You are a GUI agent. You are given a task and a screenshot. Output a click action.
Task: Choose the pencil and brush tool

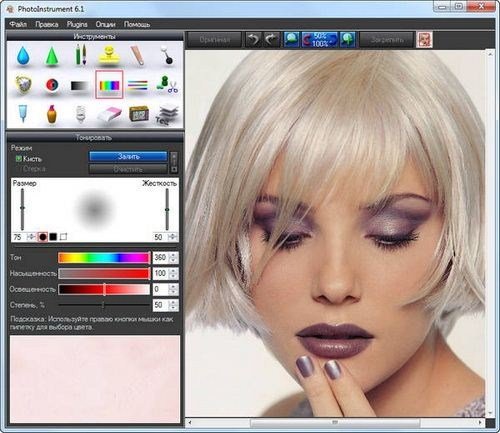(80, 55)
